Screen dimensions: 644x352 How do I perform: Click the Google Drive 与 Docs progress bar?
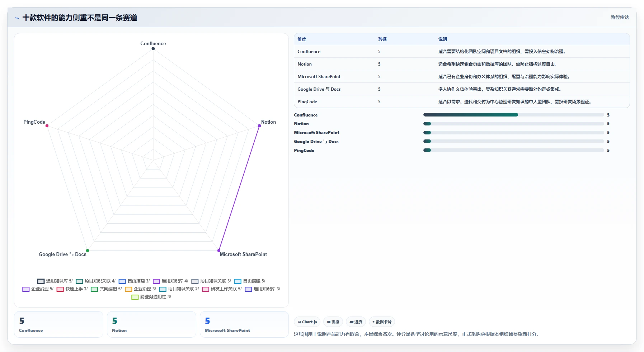pos(514,142)
